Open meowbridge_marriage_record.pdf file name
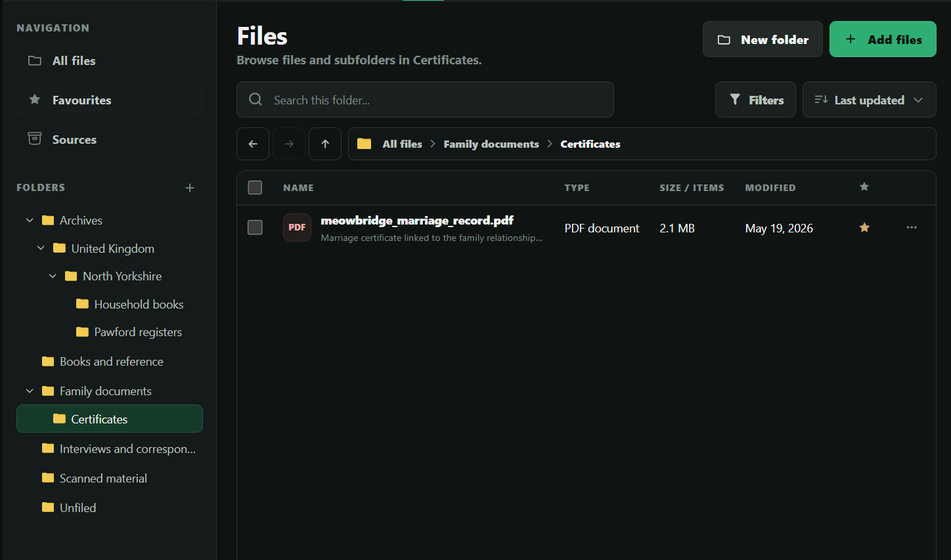Screen dimensions: 951x560 (x=417, y=221)
